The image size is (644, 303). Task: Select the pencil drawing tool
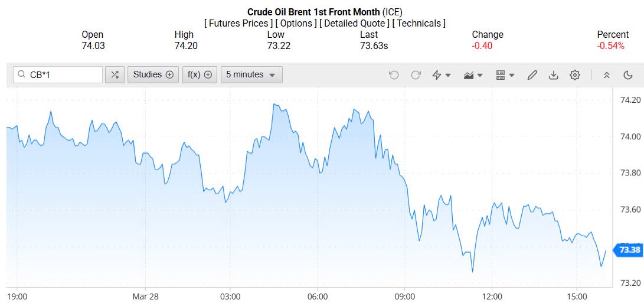(x=532, y=75)
